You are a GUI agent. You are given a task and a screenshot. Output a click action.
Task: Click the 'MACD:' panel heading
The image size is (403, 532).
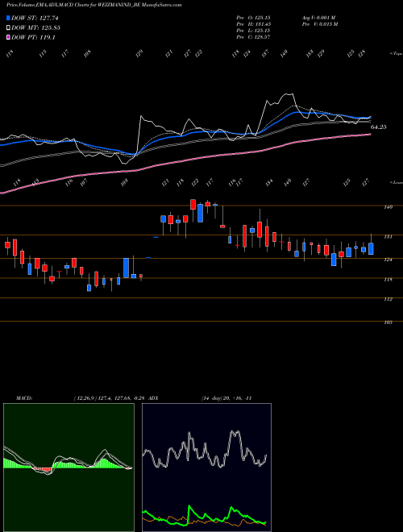coord(23,398)
